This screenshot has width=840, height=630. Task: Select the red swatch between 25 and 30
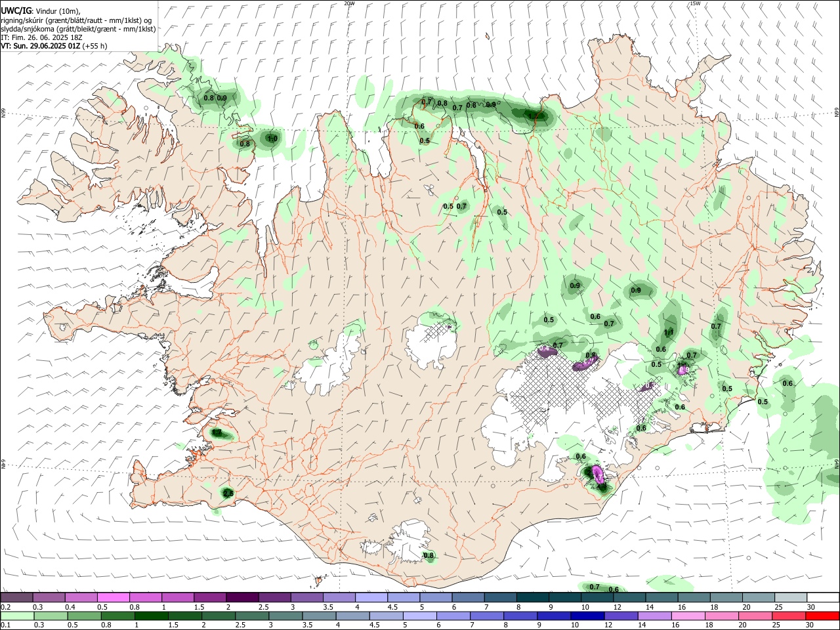789,616
